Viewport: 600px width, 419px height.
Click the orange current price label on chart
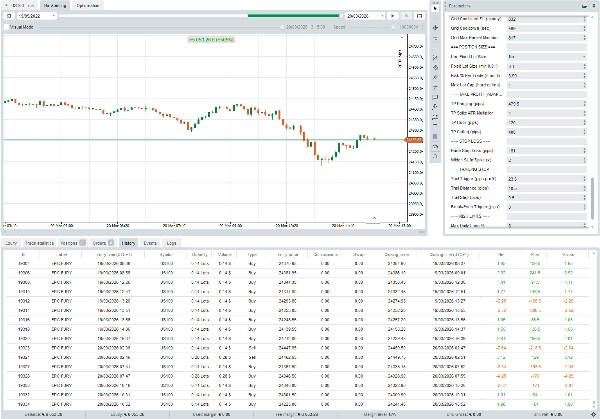point(412,140)
